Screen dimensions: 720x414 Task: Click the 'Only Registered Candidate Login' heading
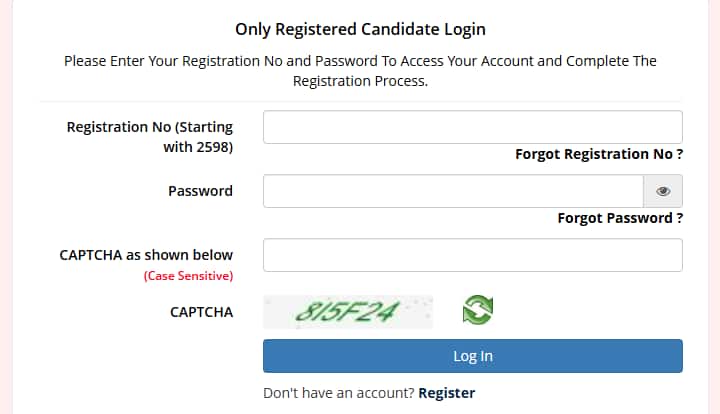coord(360,30)
